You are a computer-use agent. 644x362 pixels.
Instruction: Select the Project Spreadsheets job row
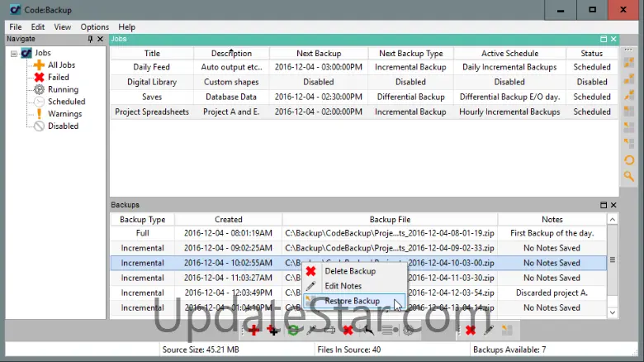[x=364, y=112]
